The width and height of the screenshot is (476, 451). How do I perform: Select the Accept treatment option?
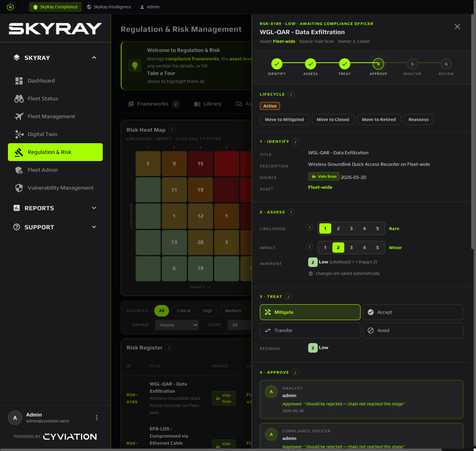(413, 312)
